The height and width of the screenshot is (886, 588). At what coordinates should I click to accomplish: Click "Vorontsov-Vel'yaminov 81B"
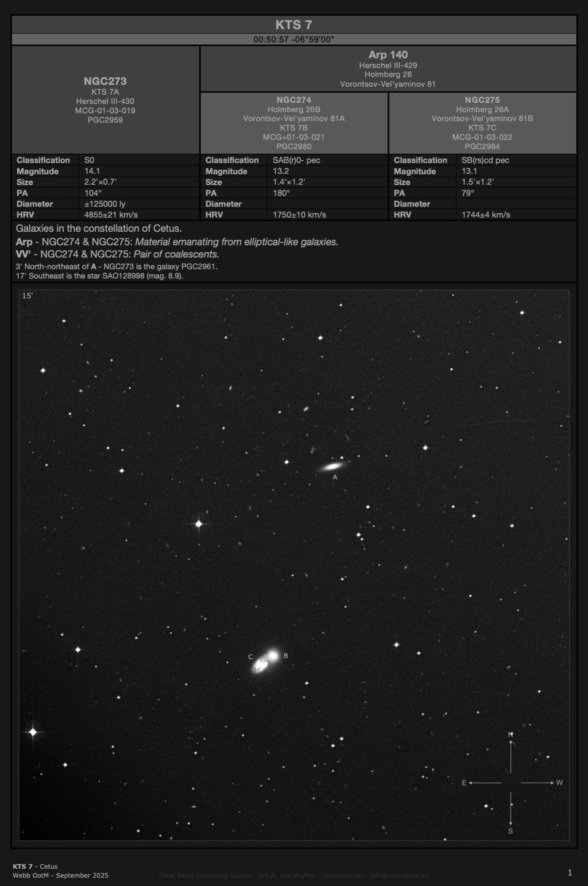coord(483,119)
